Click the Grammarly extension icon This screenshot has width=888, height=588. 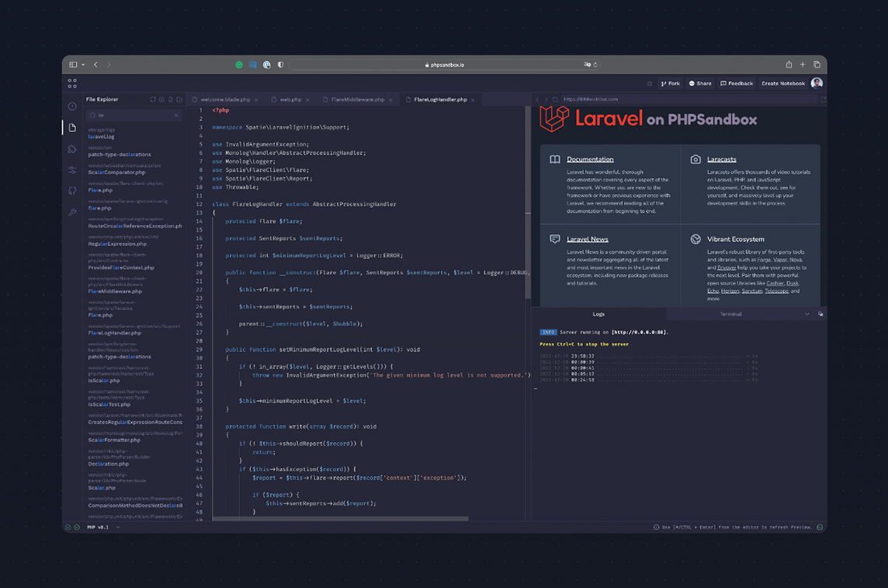tap(239, 65)
